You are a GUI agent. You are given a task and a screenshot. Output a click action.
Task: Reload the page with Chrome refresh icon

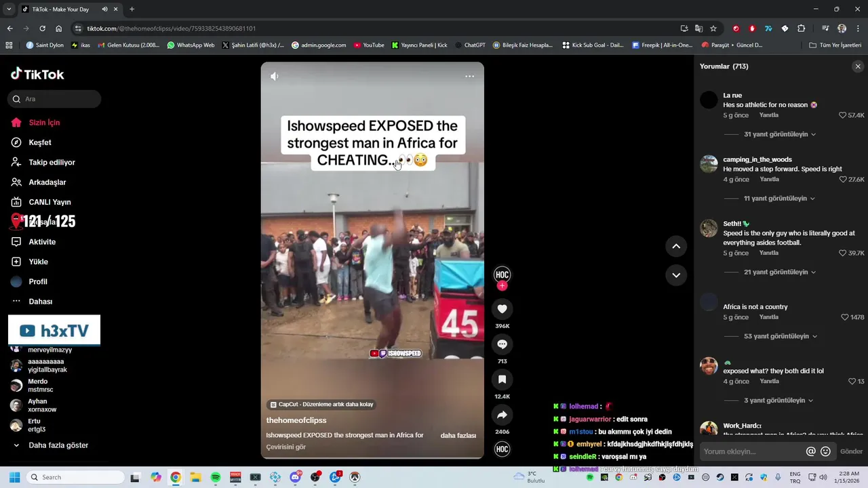[x=42, y=28]
